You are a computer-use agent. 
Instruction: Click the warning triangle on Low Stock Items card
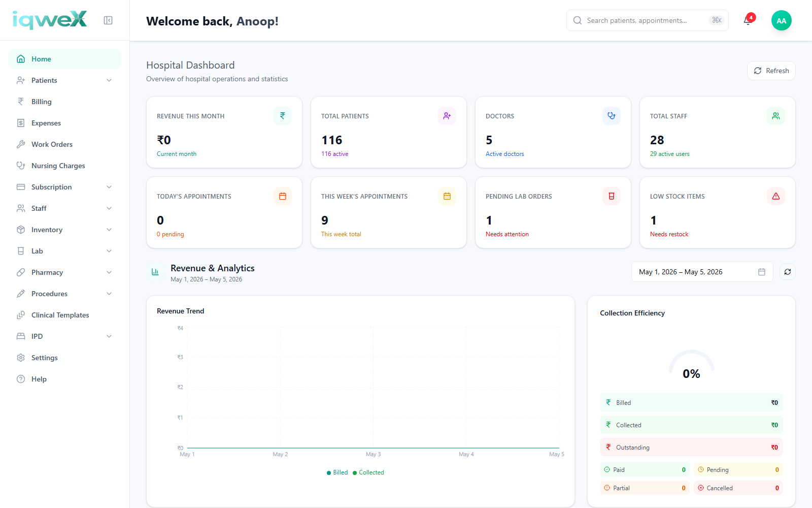pos(776,196)
